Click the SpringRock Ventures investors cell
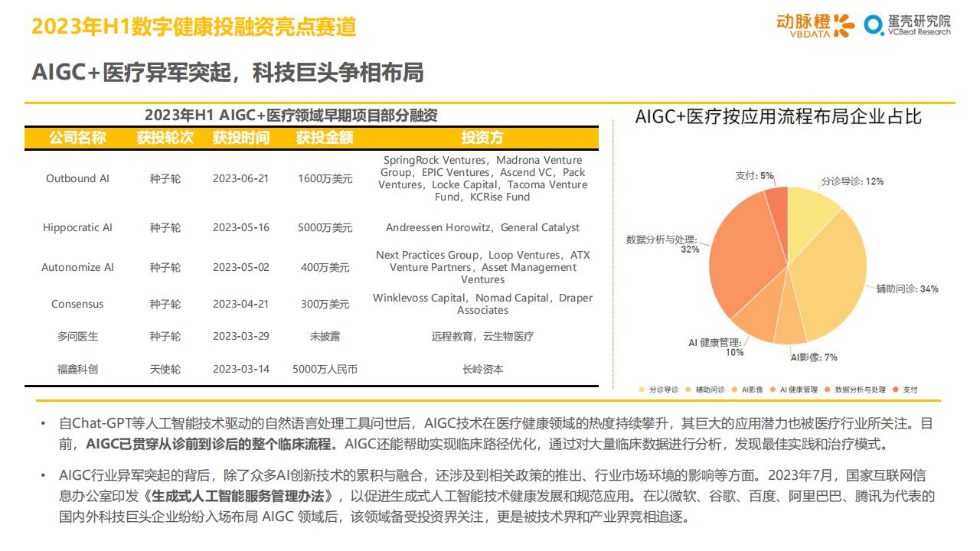 coord(482,178)
